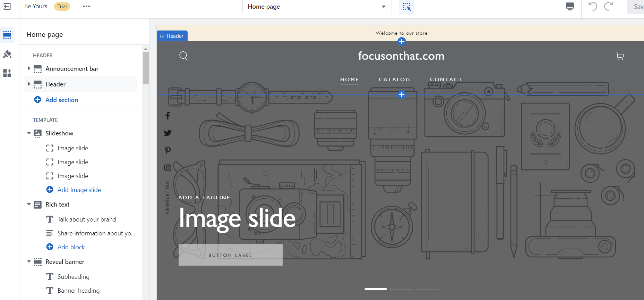Open the three-dot more actions menu
The width and height of the screenshot is (644, 300).
tap(86, 6)
